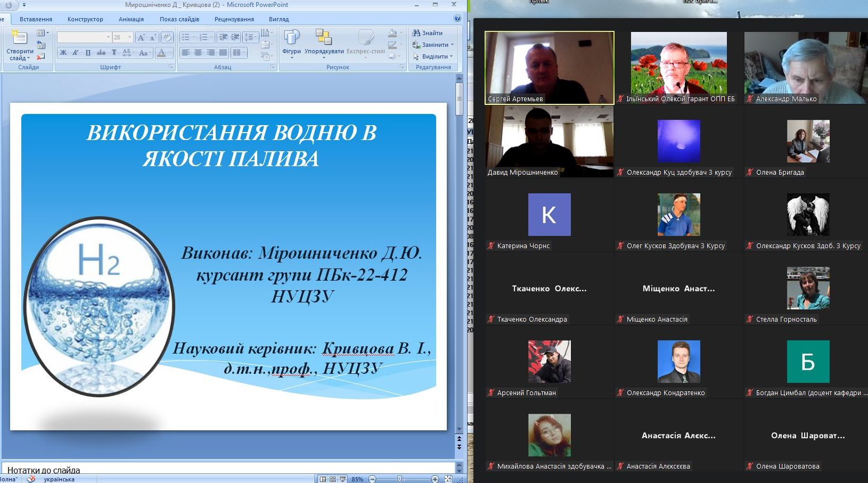Toggle center text alignment
868x483 pixels.
click(198, 53)
